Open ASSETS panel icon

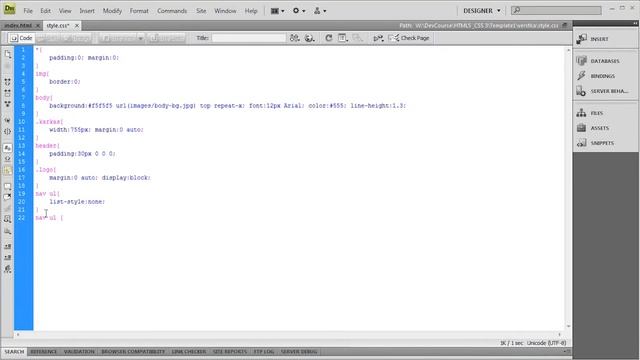tap(582, 128)
